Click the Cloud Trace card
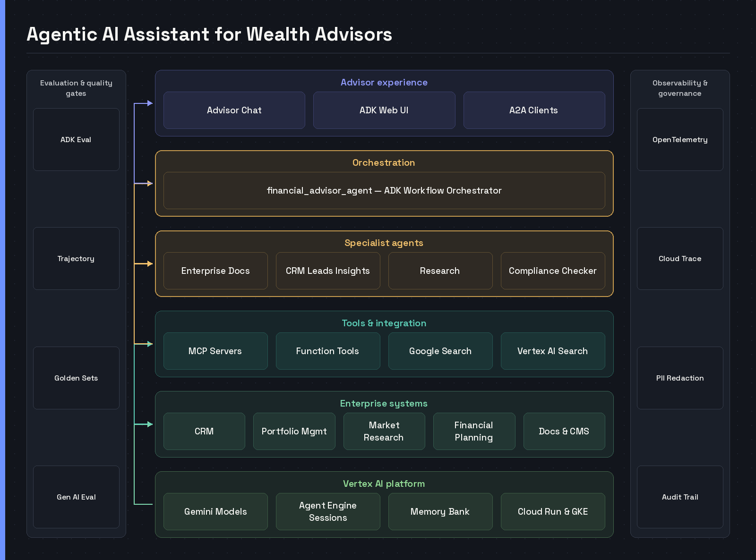This screenshot has width=756, height=560. click(680, 258)
